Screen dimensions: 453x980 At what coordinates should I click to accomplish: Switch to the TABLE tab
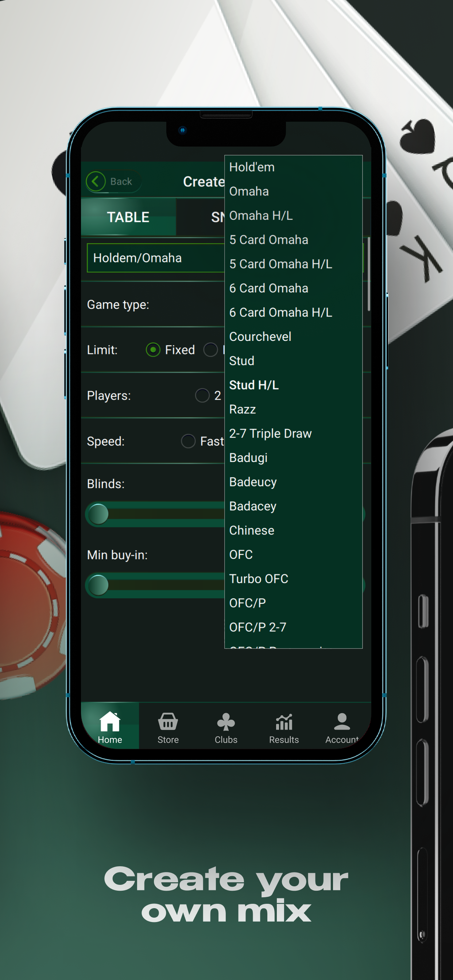128,217
